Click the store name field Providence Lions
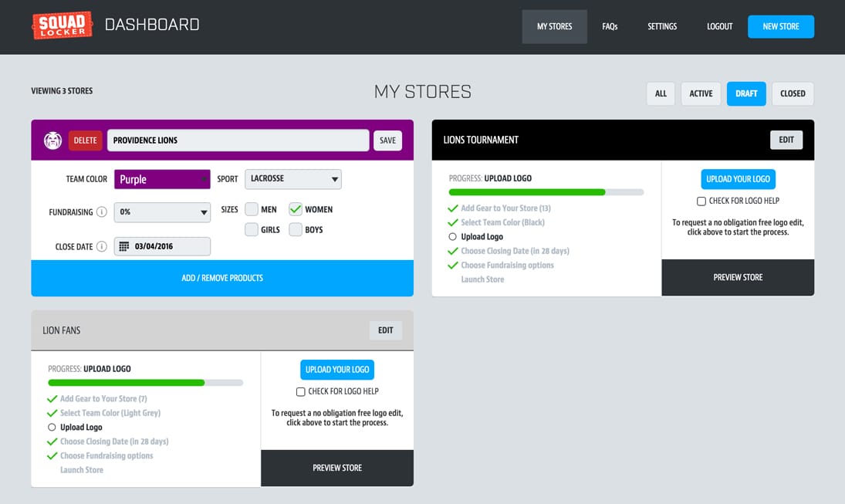Viewport: 845px width, 504px height. (238, 140)
